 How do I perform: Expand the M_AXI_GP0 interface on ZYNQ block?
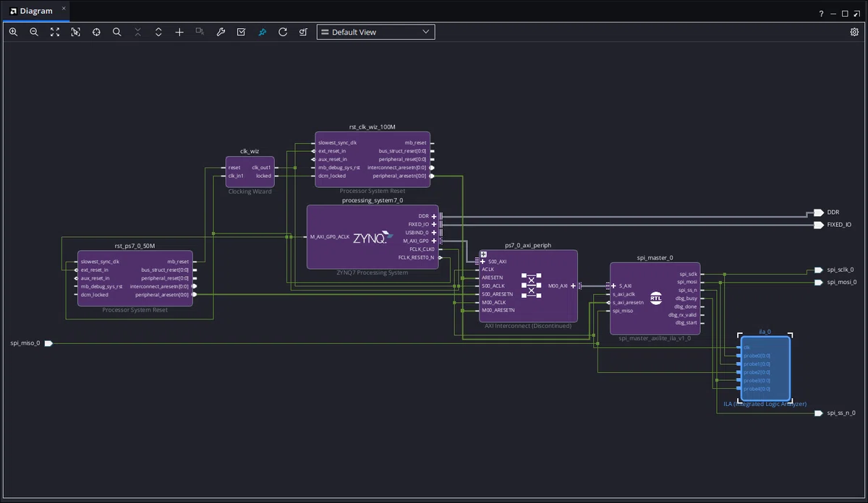[x=434, y=241]
